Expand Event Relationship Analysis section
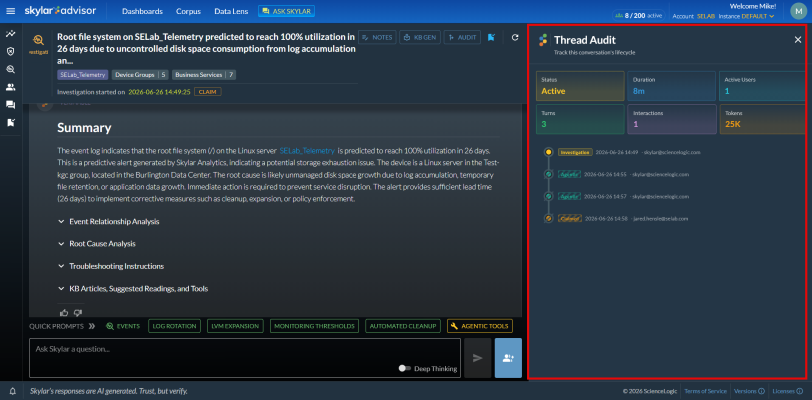The width and height of the screenshot is (812, 400). [x=109, y=221]
